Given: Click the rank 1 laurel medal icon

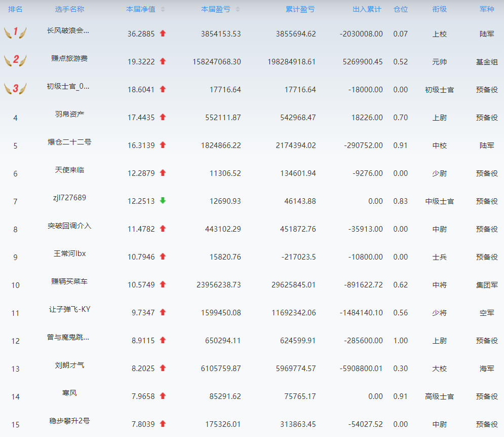Looking at the screenshot, I should tap(15, 32).
